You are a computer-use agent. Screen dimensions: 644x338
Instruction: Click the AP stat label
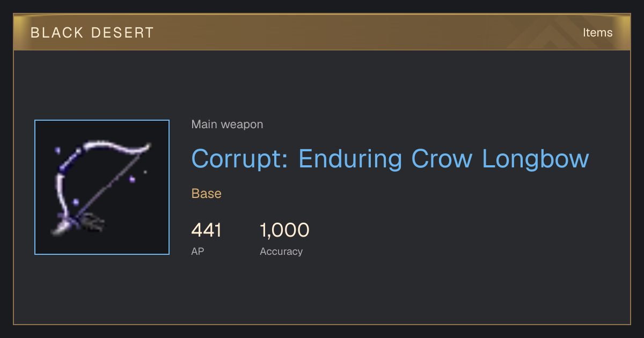tap(197, 251)
